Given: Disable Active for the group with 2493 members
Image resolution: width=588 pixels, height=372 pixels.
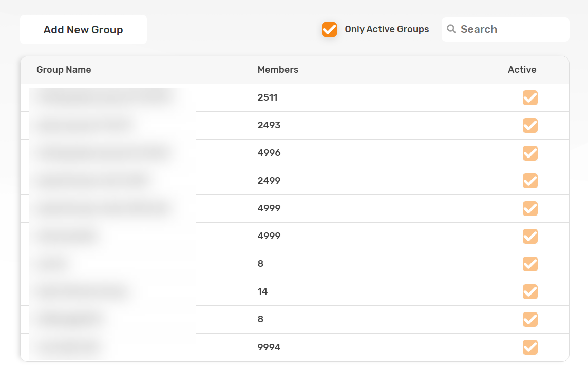Looking at the screenshot, I should pyautogui.click(x=530, y=125).
